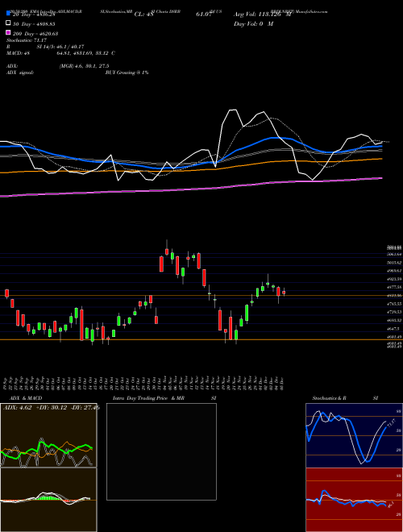Click the 'Avg Vol: 113.126 M' text
This screenshot has width=403, height=532.
pos(262,15)
